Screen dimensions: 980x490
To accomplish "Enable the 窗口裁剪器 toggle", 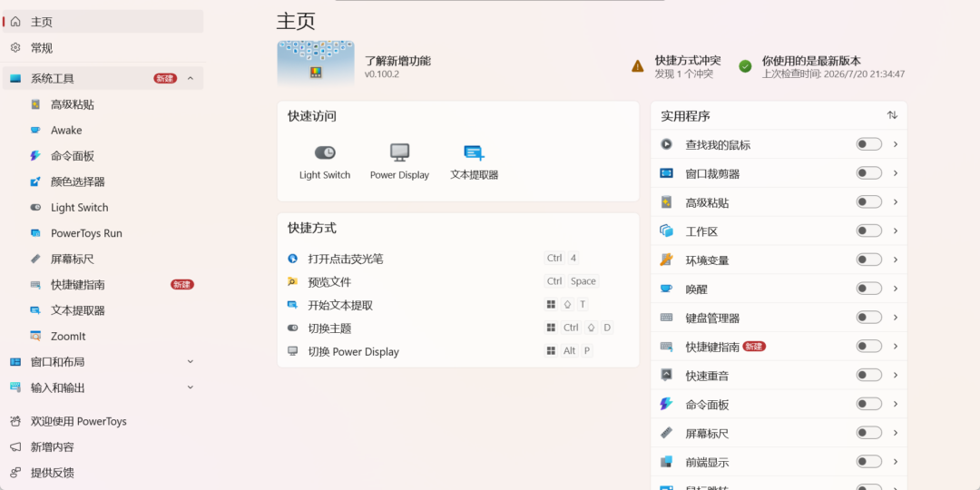I will point(868,173).
